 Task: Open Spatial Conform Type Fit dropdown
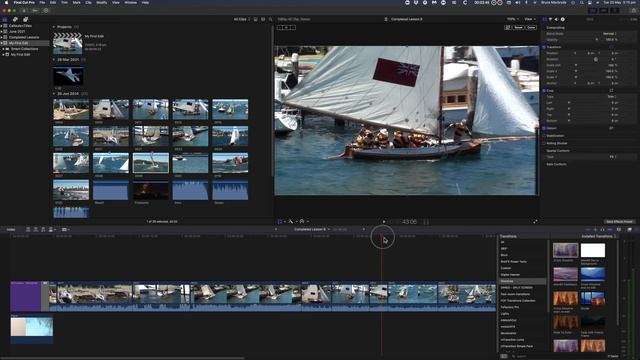612,157
